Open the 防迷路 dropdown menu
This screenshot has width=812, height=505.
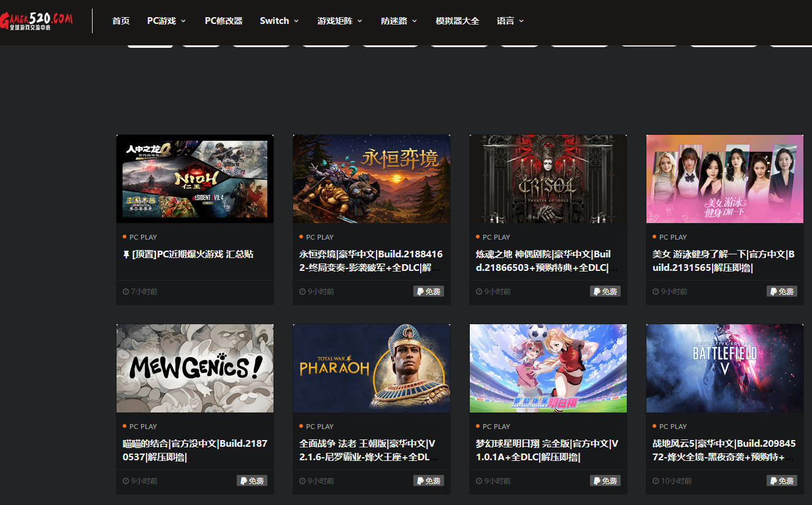tap(399, 21)
